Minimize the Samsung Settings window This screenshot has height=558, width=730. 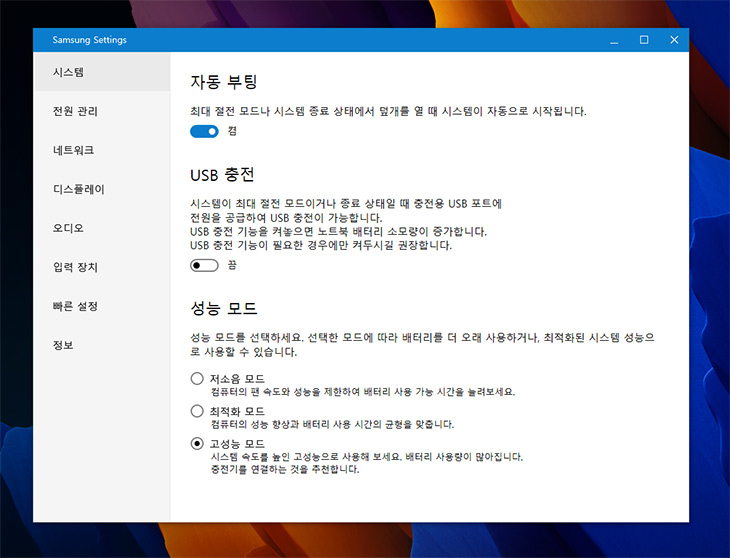615,40
